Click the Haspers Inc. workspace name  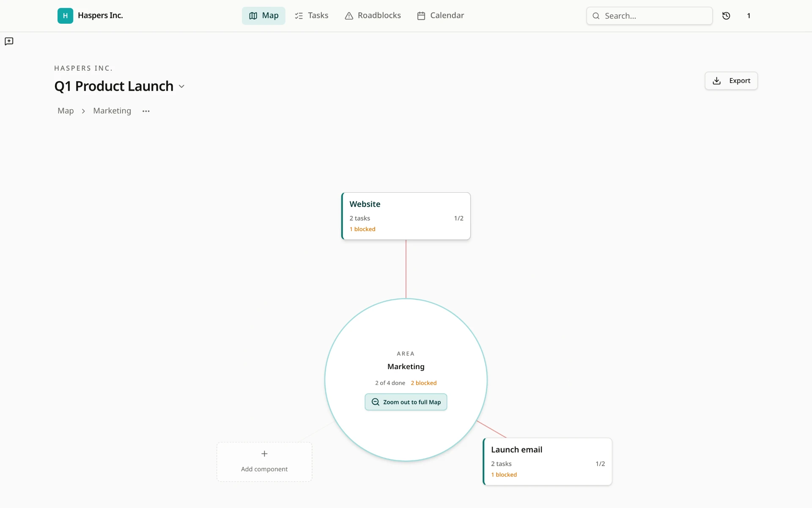(100, 16)
